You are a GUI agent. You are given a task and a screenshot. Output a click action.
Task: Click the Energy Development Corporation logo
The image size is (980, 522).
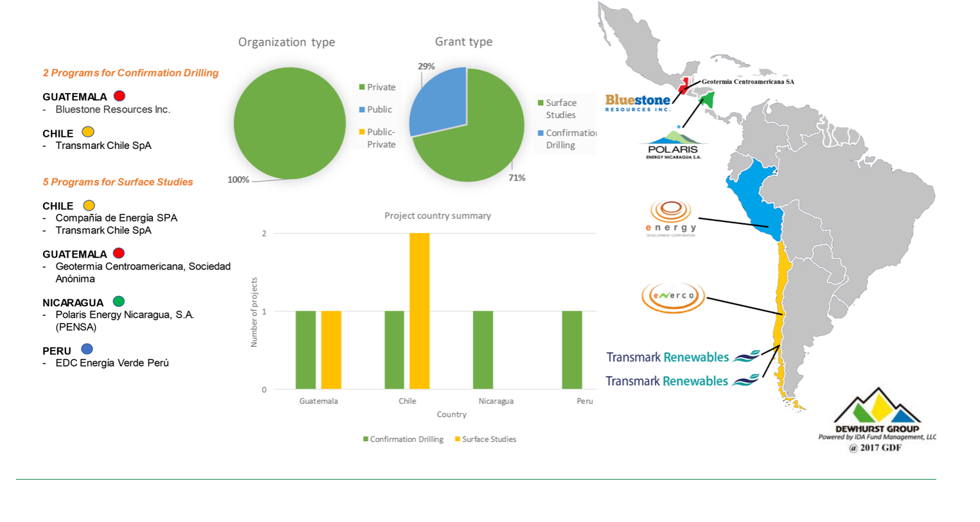point(671,218)
